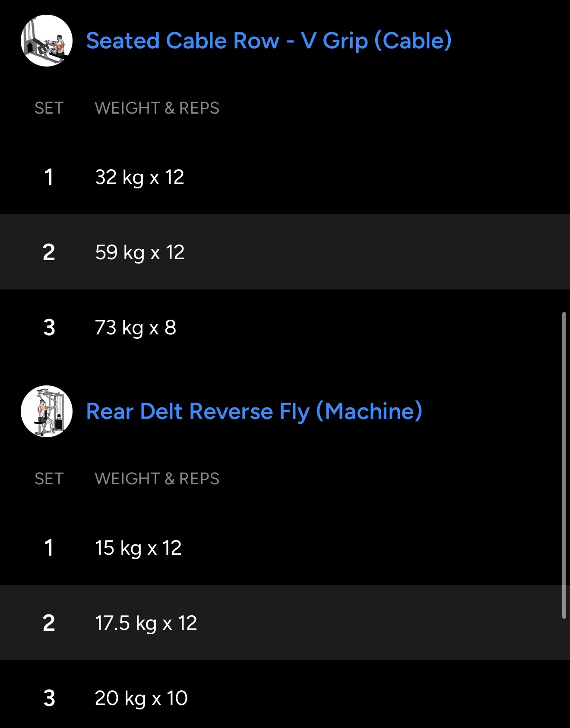
Task: Tap set number 3 of Rear Delt Fly
Action: (x=49, y=698)
